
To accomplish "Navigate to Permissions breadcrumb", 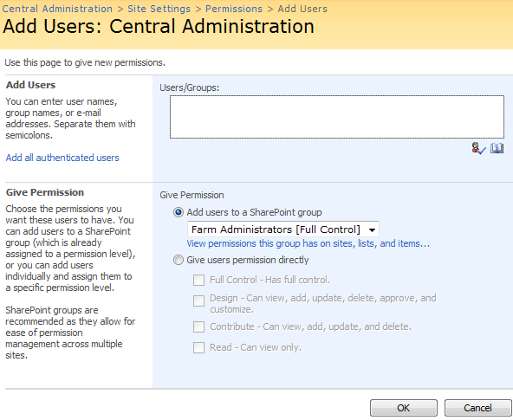I will (234, 9).
